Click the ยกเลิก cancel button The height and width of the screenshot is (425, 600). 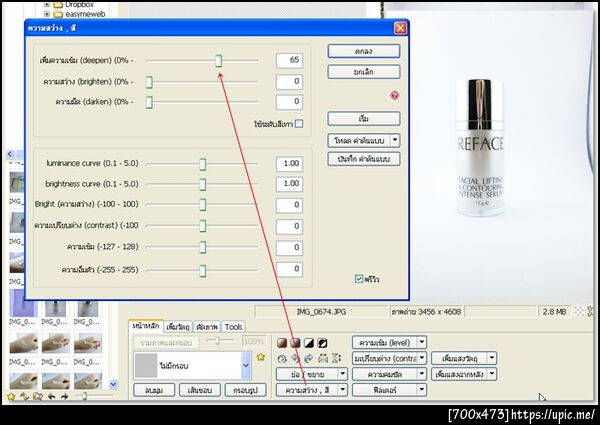click(x=364, y=72)
